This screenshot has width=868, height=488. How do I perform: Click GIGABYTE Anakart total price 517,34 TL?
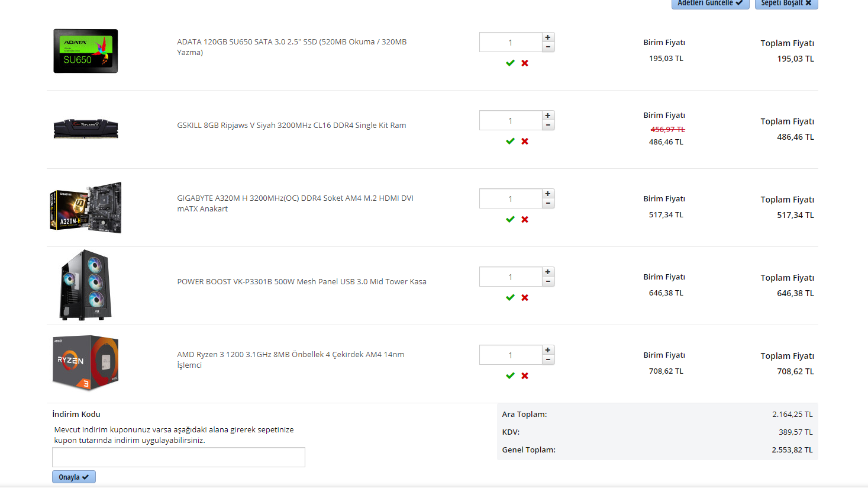tap(795, 215)
